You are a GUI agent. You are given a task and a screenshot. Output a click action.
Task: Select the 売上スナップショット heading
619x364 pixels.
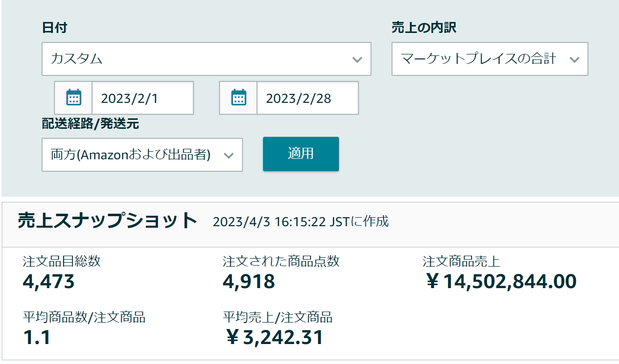click(107, 221)
